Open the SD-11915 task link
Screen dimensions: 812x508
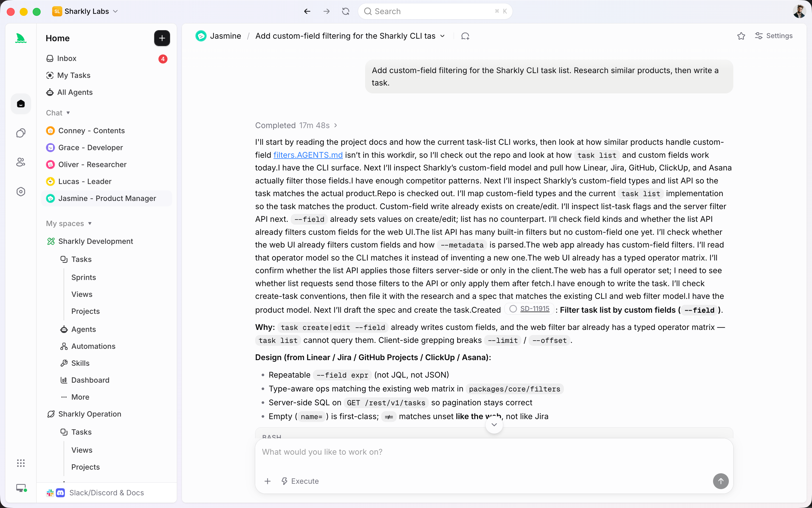(x=535, y=309)
